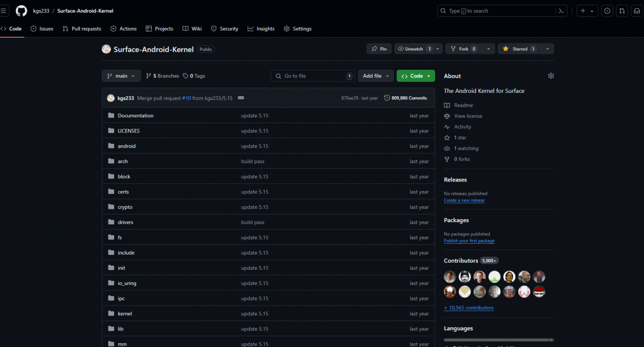The height and width of the screenshot is (347, 644).
Task: Open the Activity link
Action: click(458, 127)
